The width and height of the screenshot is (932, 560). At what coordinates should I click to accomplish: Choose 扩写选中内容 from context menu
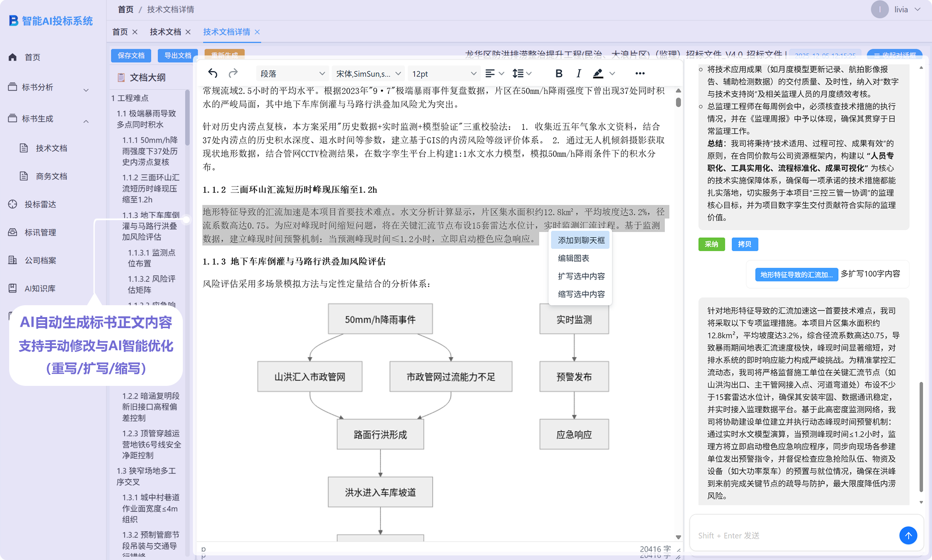click(x=581, y=276)
